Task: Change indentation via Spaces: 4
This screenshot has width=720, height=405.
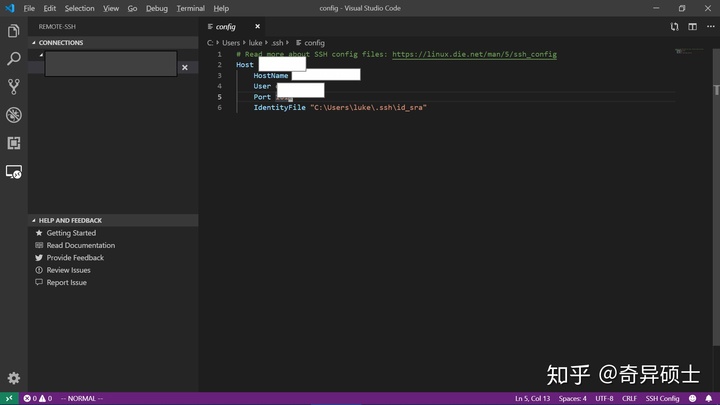Action: (x=572, y=398)
